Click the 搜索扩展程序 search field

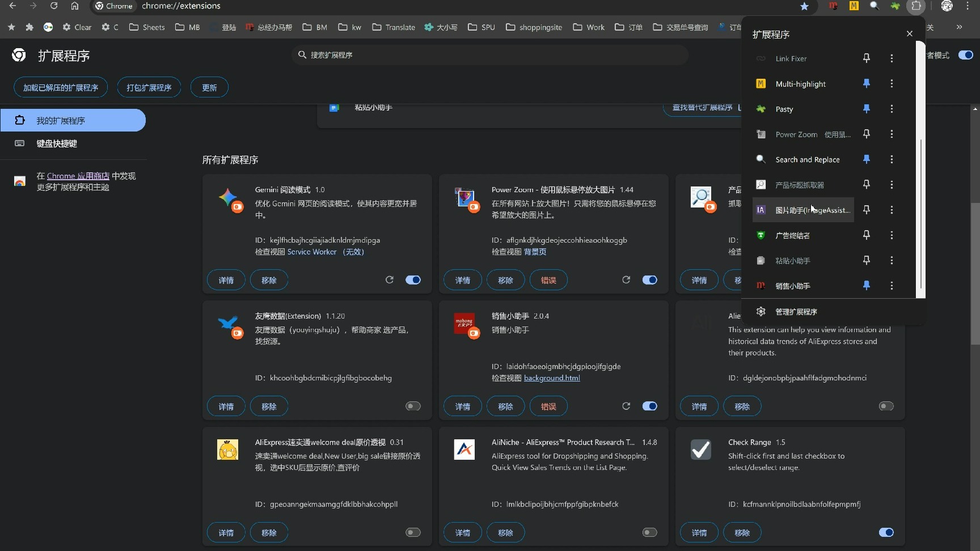[490, 55]
